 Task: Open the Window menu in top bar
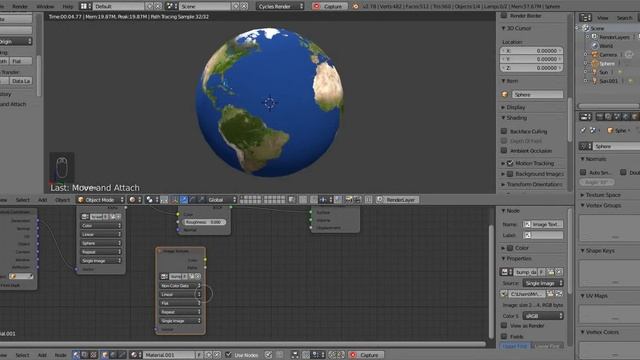(45, 7)
